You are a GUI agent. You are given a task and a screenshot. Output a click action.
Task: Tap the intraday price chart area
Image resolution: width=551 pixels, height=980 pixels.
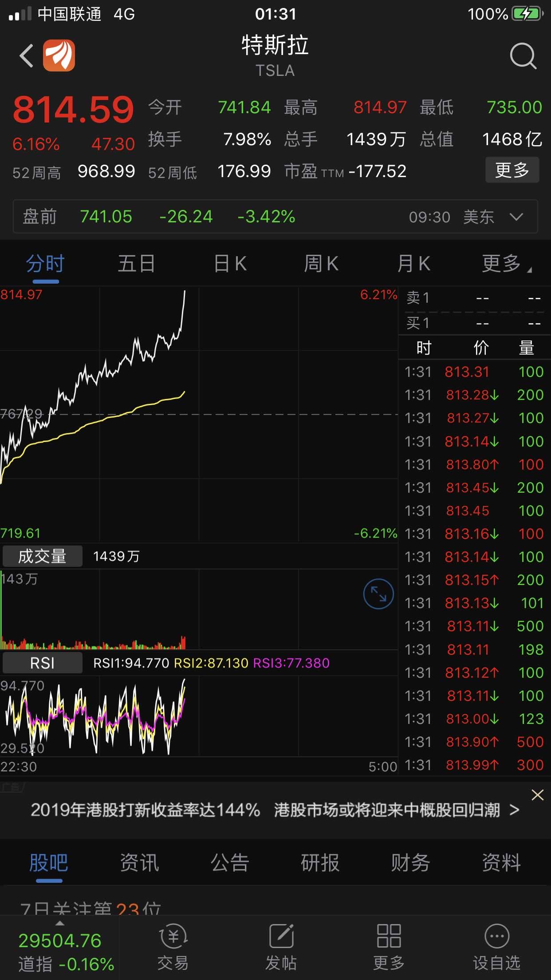tap(199, 414)
